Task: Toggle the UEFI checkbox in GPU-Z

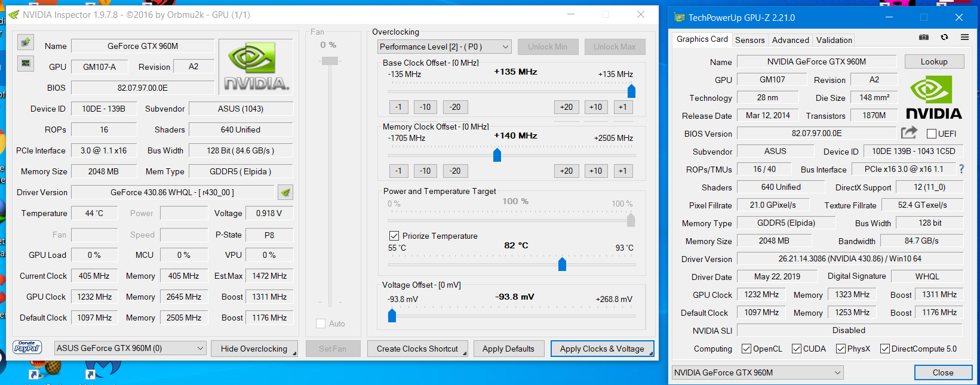Action: point(932,134)
